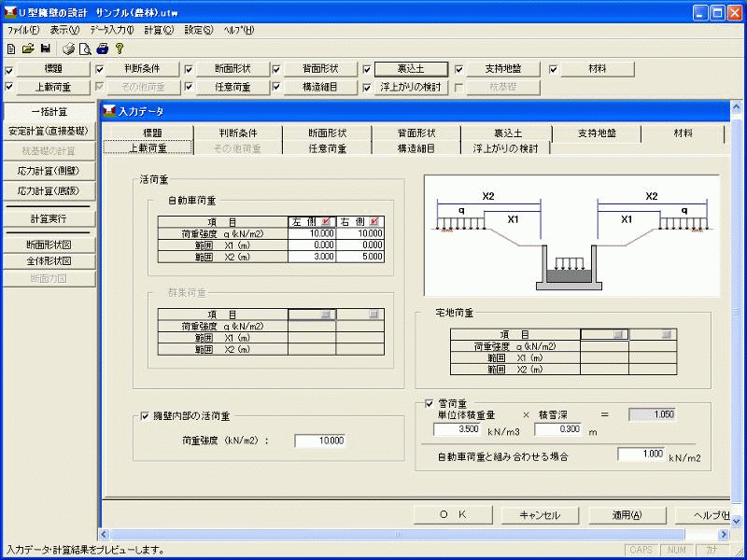Viewport: 747px width, 560px height.
Task: Click the blue printer setup toolbar icon
Action: pyautogui.click(x=101, y=49)
